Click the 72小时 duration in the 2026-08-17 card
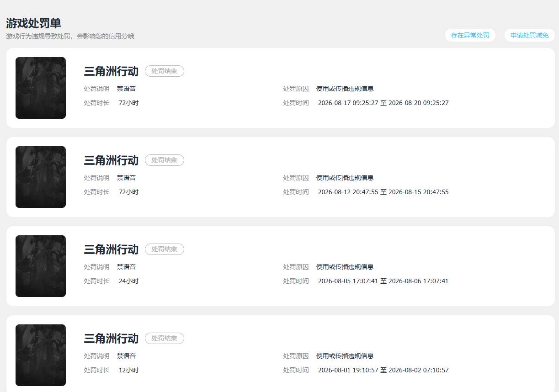Image resolution: width=559 pixels, height=392 pixels. pyautogui.click(x=128, y=103)
